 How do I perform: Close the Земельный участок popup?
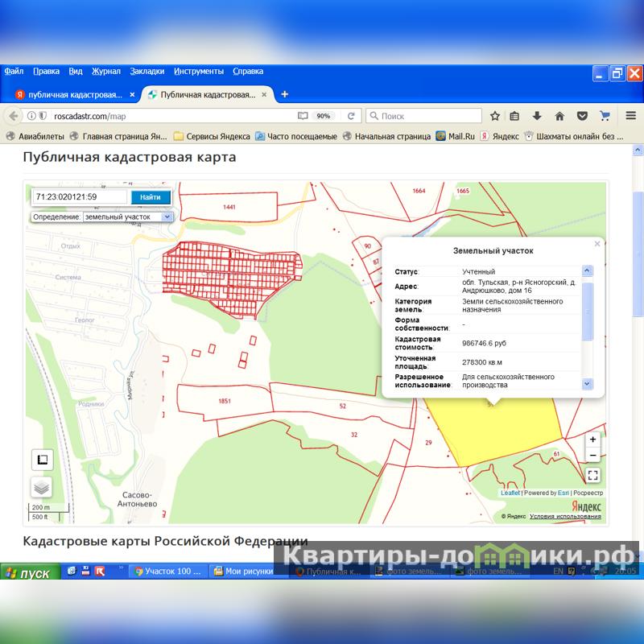(597, 244)
